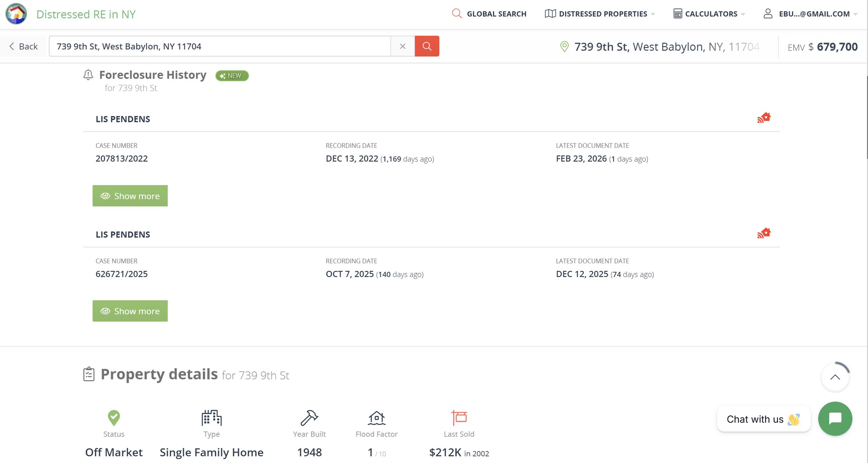Open Global Search from top navigation
Image resolution: width=868 pixels, height=463 pixels.
coord(489,14)
